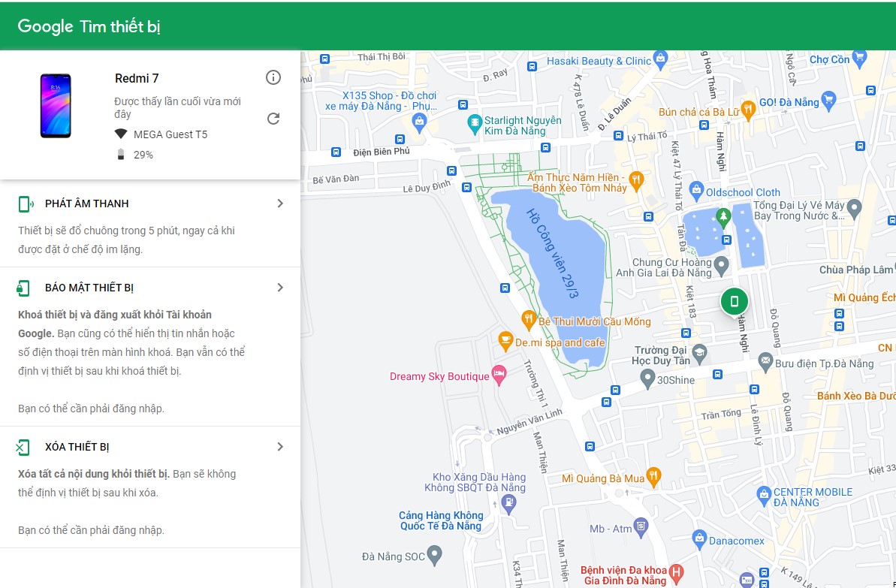
Task: Click the Danacomex shopping pin
Action: click(x=699, y=539)
